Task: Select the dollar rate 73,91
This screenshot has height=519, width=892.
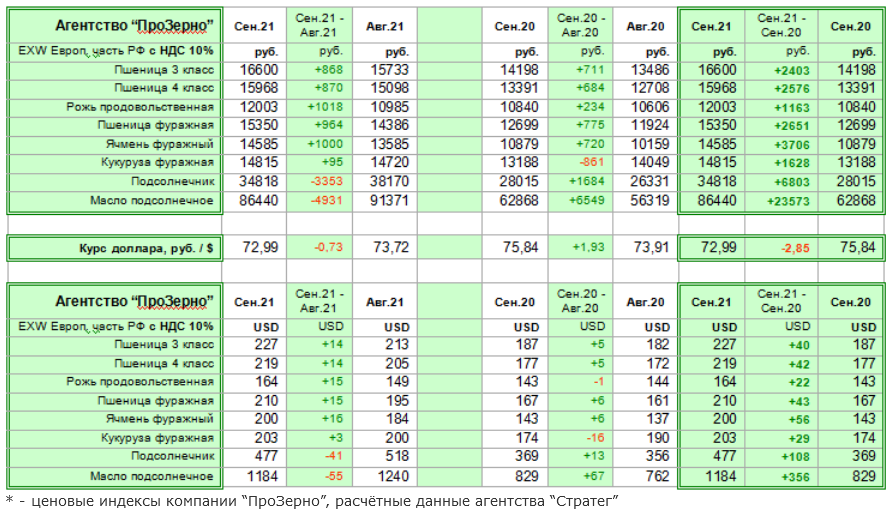Action: [651, 248]
